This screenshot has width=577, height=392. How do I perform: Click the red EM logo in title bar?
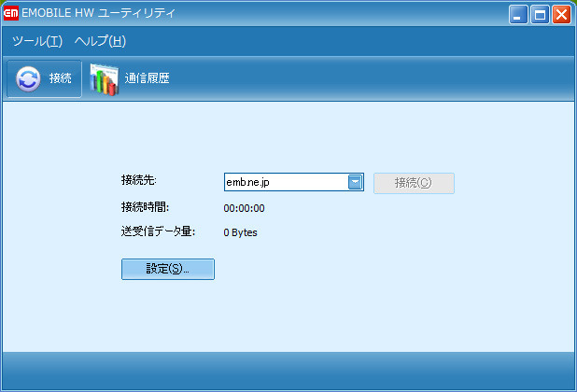pos(10,14)
